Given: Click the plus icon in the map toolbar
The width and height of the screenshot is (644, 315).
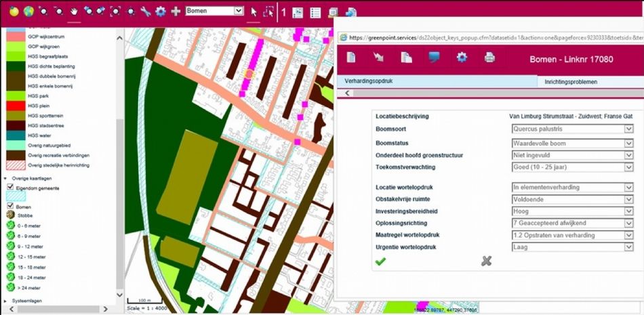Looking at the screenshot, I should [176, 12].
